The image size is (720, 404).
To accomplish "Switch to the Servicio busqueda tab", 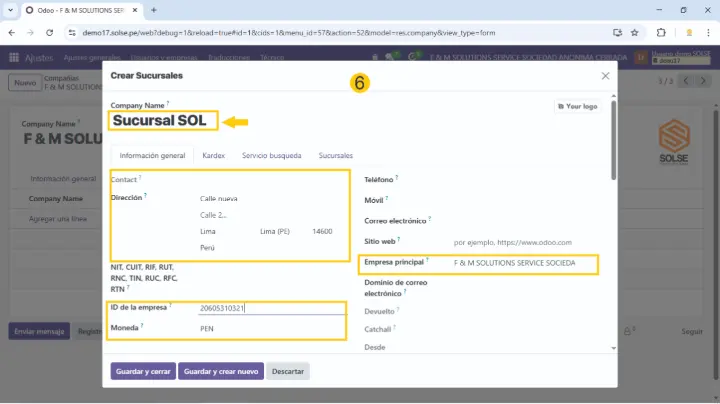I will (271, 156).
